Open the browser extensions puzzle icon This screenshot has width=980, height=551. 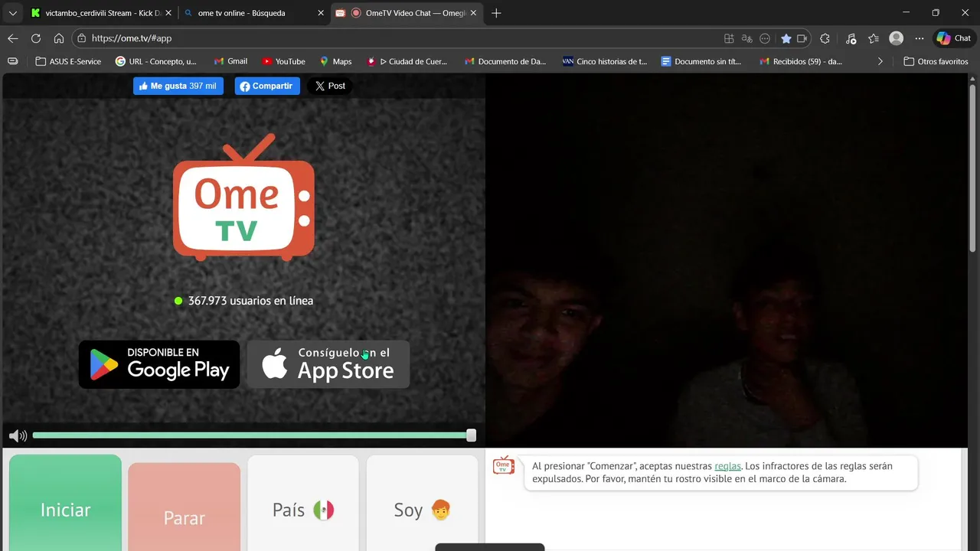pos(825,38)
